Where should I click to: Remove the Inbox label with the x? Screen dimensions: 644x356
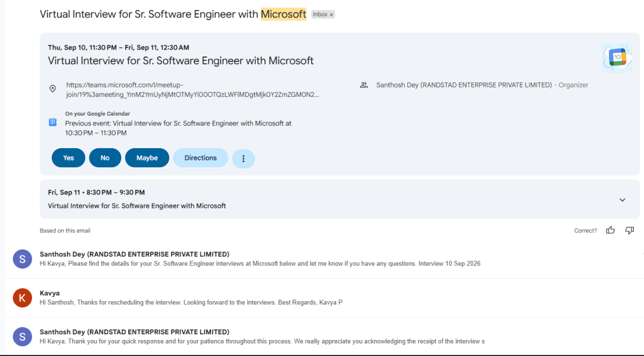[x=331, y=14]
